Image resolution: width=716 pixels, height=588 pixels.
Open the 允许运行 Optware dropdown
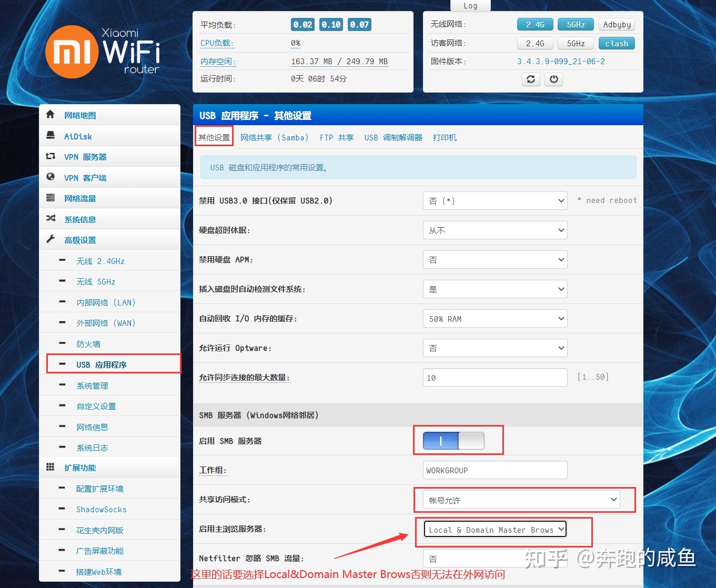[495, 348]
